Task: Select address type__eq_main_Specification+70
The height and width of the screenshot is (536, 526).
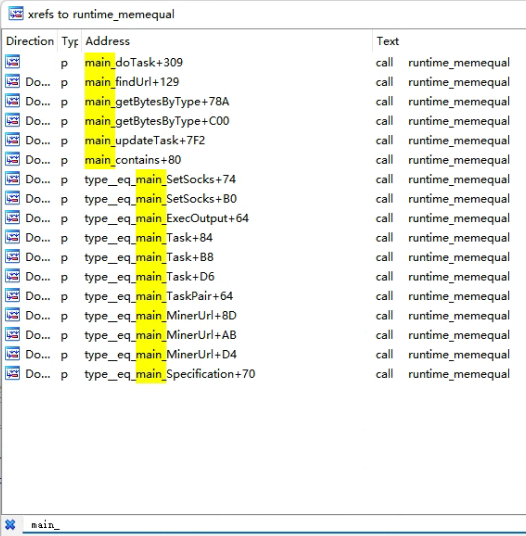Action: (170, 374)
